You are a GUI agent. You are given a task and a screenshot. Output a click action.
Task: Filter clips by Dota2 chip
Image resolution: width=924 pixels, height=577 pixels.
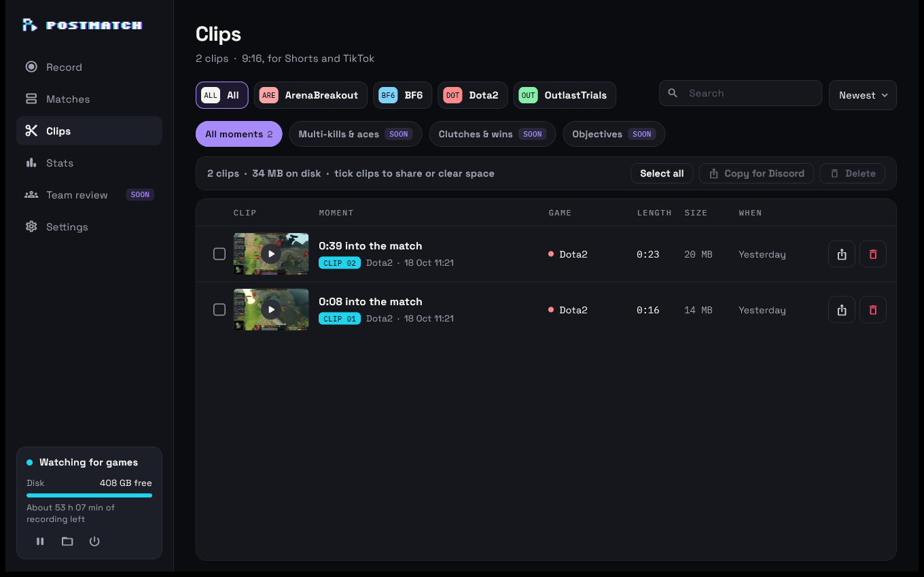point(473,95)
